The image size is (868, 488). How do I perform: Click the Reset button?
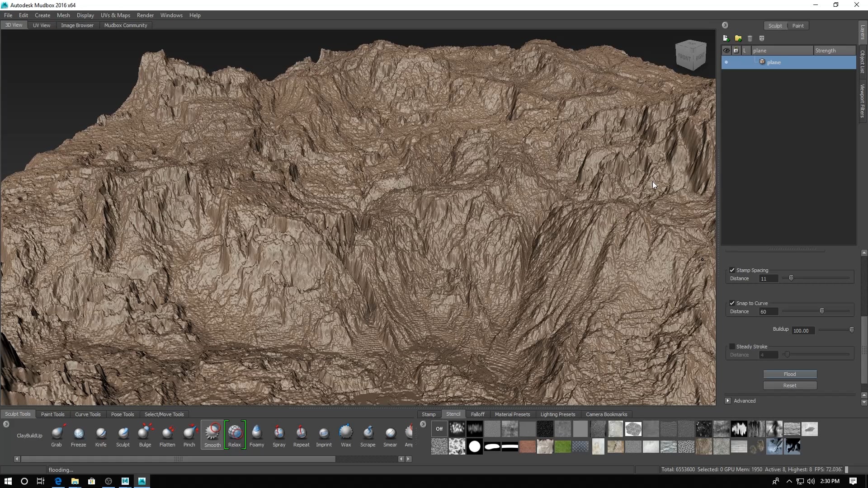coord(790,385)
